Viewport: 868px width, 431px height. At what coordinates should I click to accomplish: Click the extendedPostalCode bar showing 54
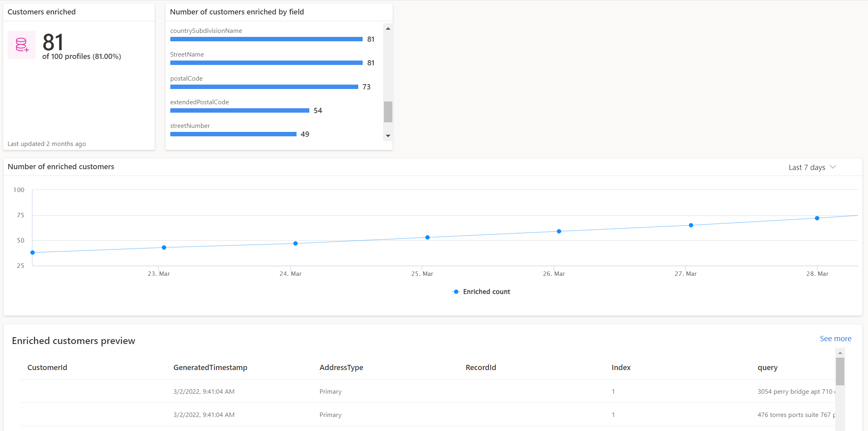(x=239, y=110)
